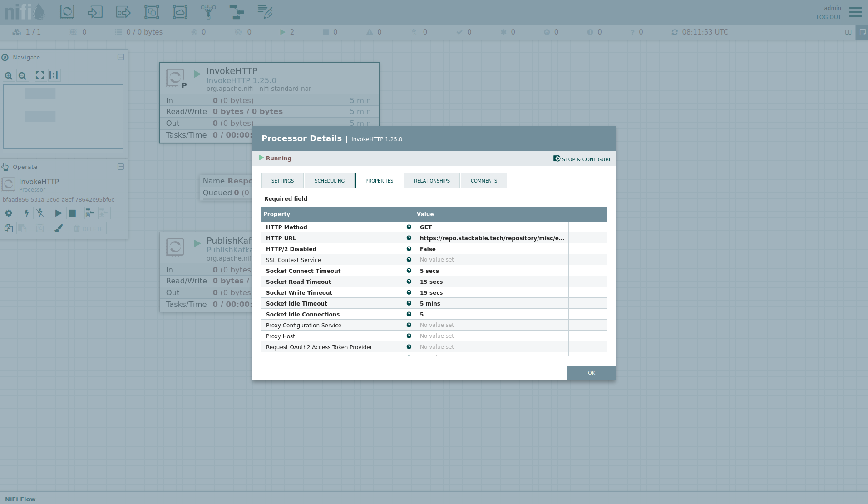The height and width of the screenshot is (504, 868).
Task: Click the Process Group toolbar icon
Action: (x=152, y=12)
